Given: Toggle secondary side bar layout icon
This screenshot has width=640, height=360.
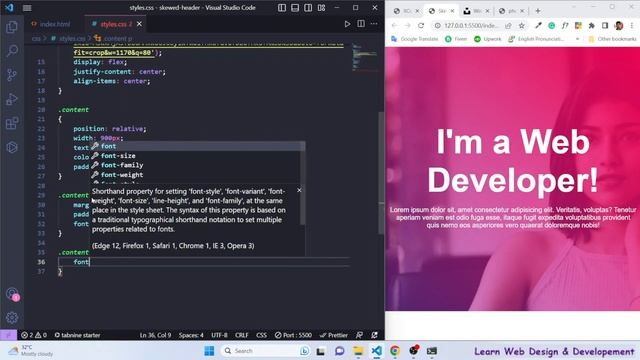Looking at the screenshot, I should (308, 8).
